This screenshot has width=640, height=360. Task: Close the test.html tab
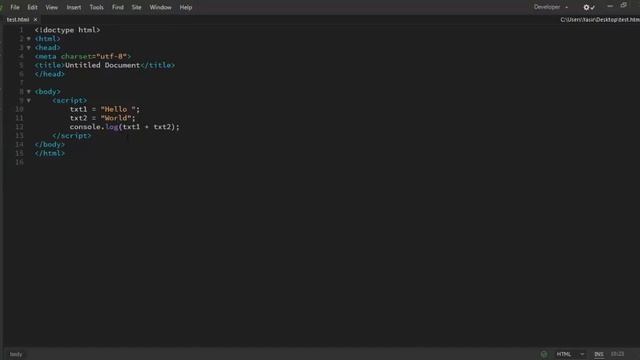(x=36, y=20)
